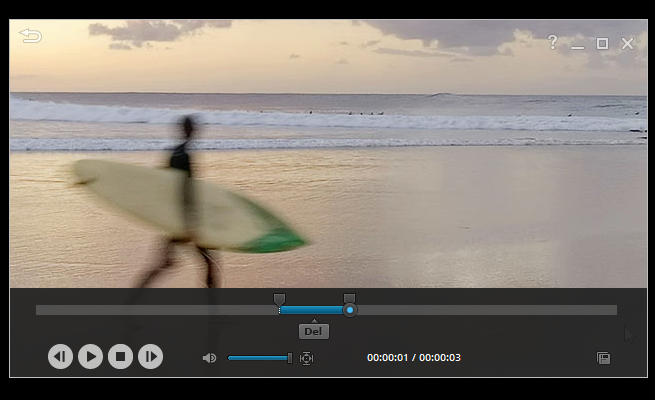655x400 pixels.
Task: Play the video
Action: [x=91, y=357]
